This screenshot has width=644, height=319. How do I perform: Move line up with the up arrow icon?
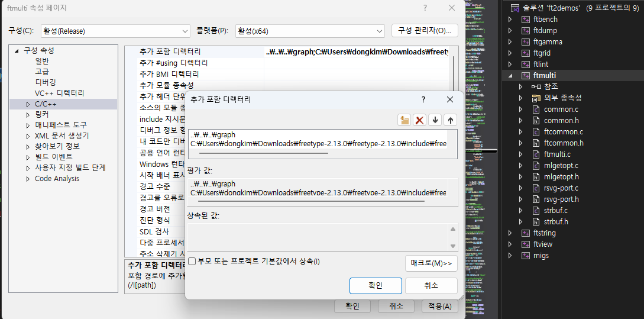pos(450,120)
